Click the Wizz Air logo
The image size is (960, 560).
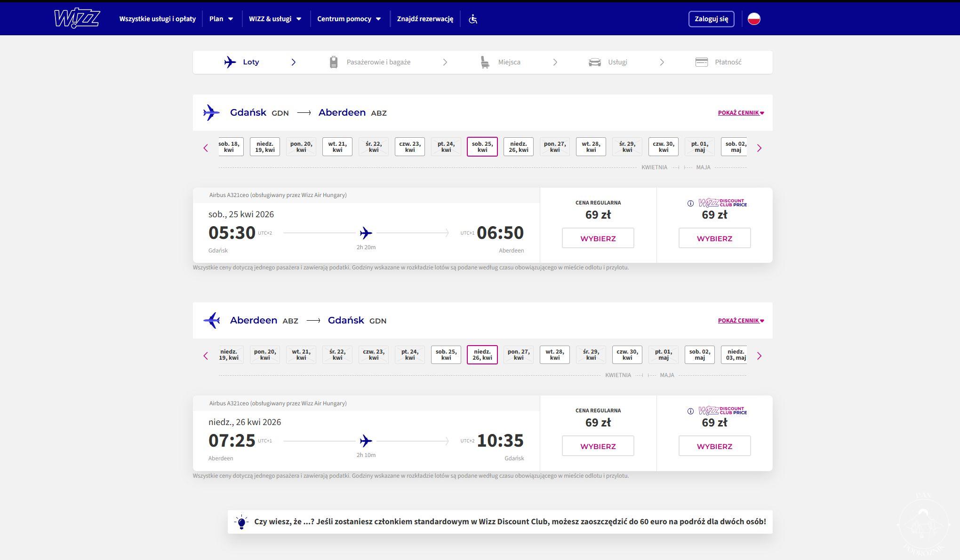(77, 19)
